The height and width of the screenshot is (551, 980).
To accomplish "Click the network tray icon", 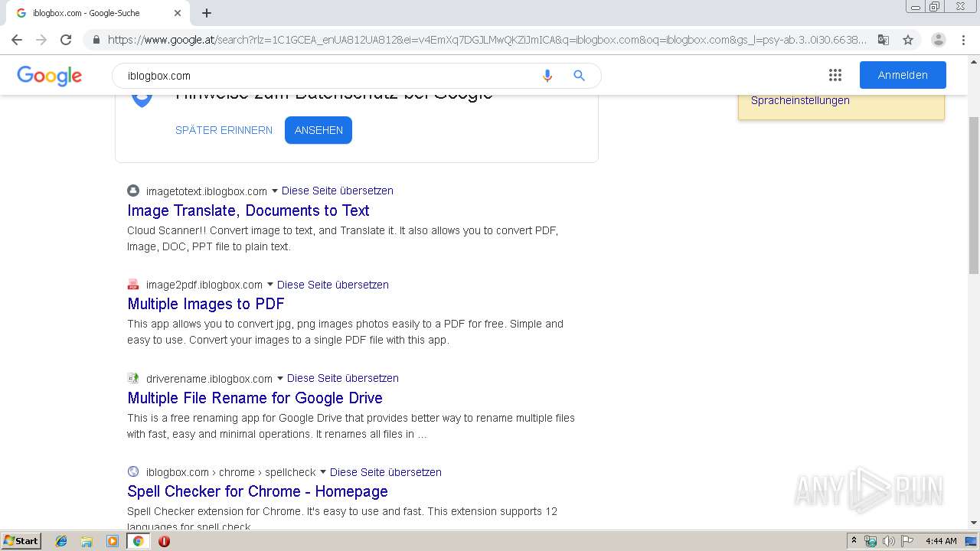I will pos(871,541).
